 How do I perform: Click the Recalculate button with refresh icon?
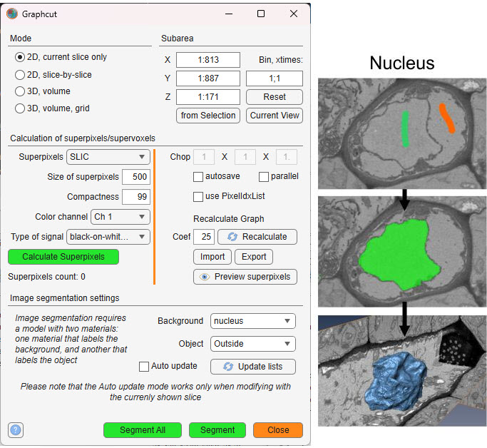tap(257, 237)
